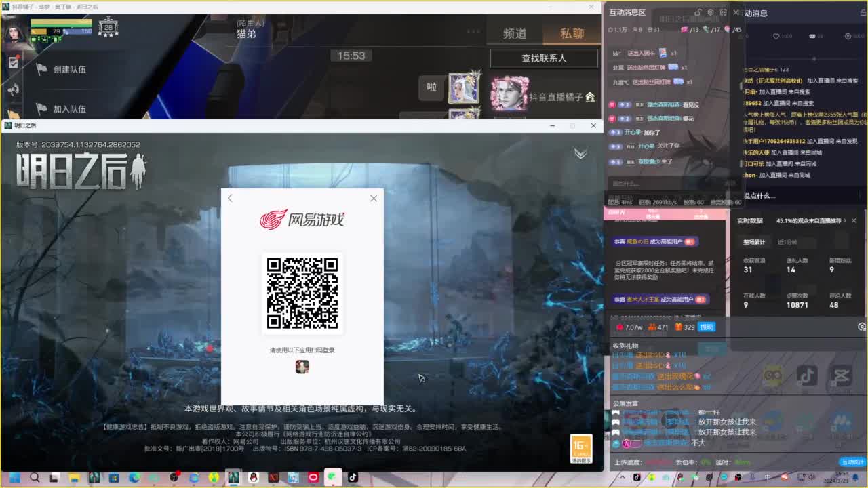
Task: Click the gift box count icon 329
Action: (678, 327)
